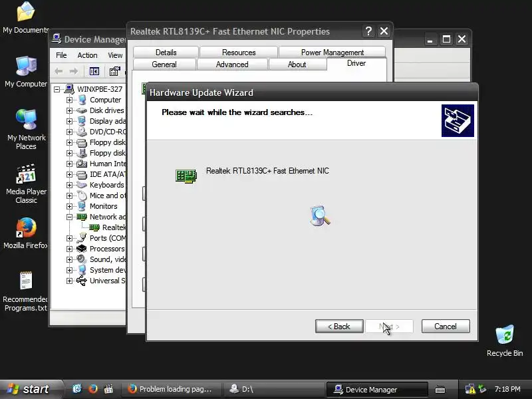Select the Processors device category
Viewport: 532px width, 399px height.
[107, 249]
